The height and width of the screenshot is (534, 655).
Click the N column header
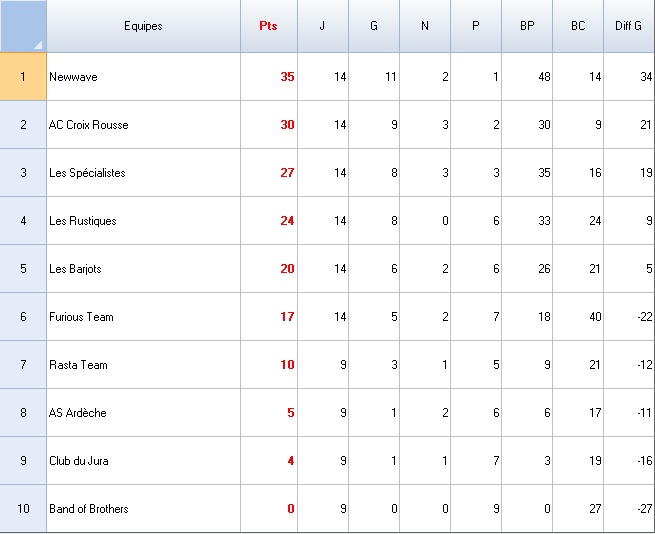click(425, 26)
